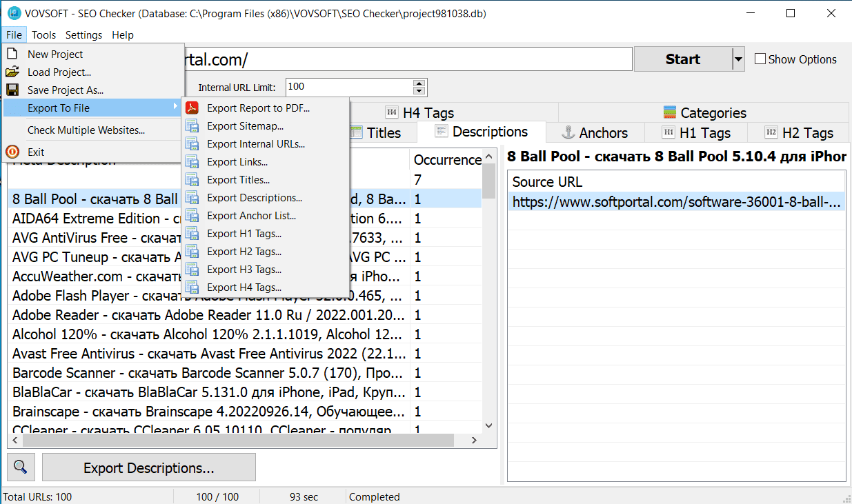Click the vertical scrollbar down arrow
852x504 pixels.
pyautogui.click(x=489, y=426)
